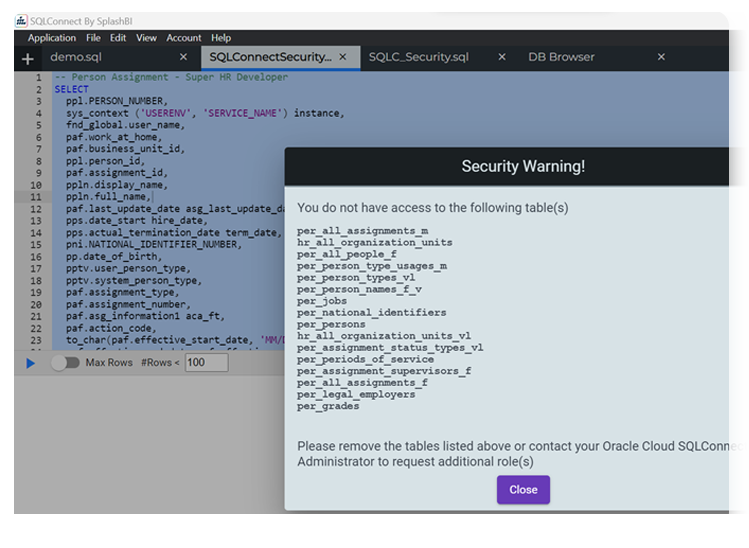
Task: Add a new tab with plus icon
Action: [28, 59]
